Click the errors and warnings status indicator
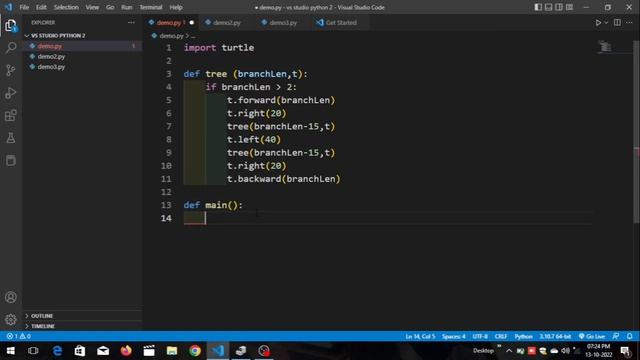640x360 pixels. (18, 336)
